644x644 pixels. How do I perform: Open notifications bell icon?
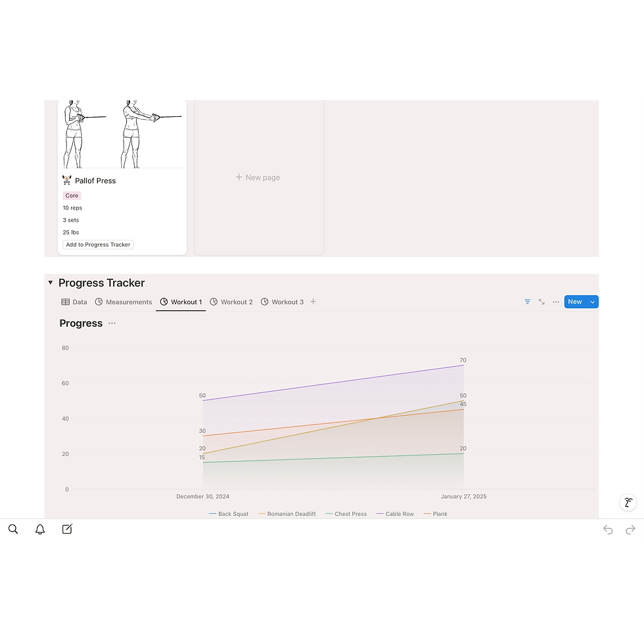click(40, 529)
